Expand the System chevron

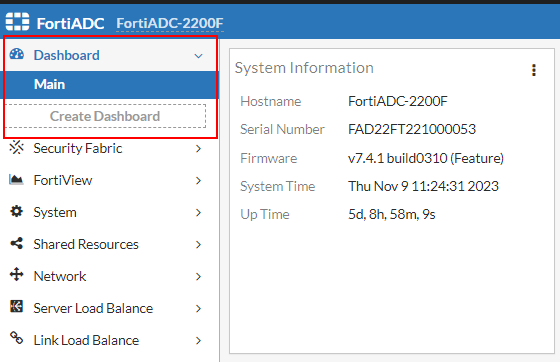click(199, 213)
